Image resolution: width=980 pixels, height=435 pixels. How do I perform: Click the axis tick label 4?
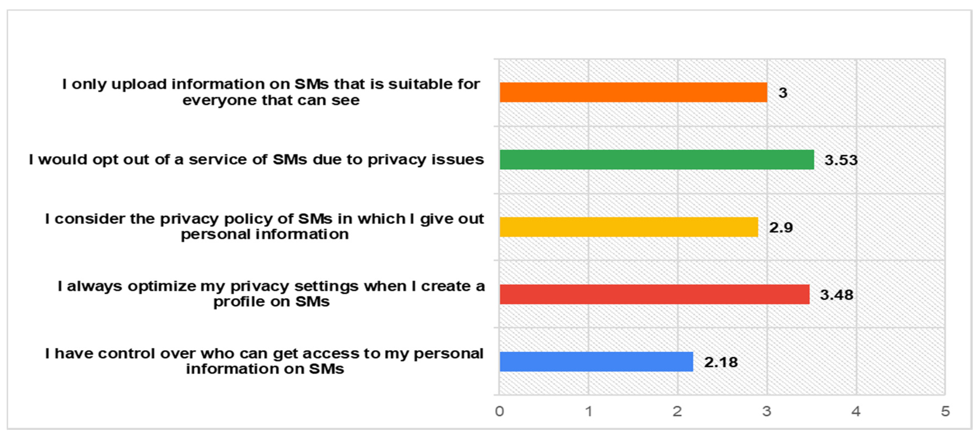pyautogui.click(x=856, y=411)
